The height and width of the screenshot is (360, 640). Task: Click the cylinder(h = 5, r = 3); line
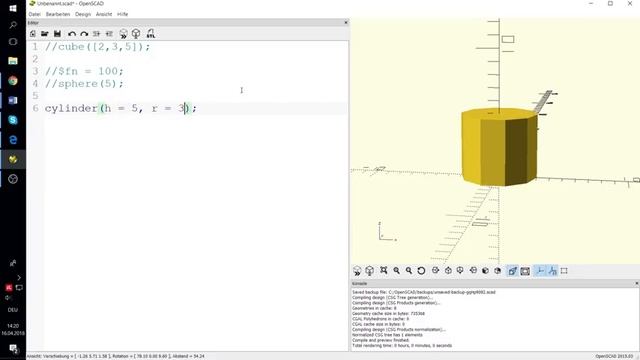tap(121, 109)
